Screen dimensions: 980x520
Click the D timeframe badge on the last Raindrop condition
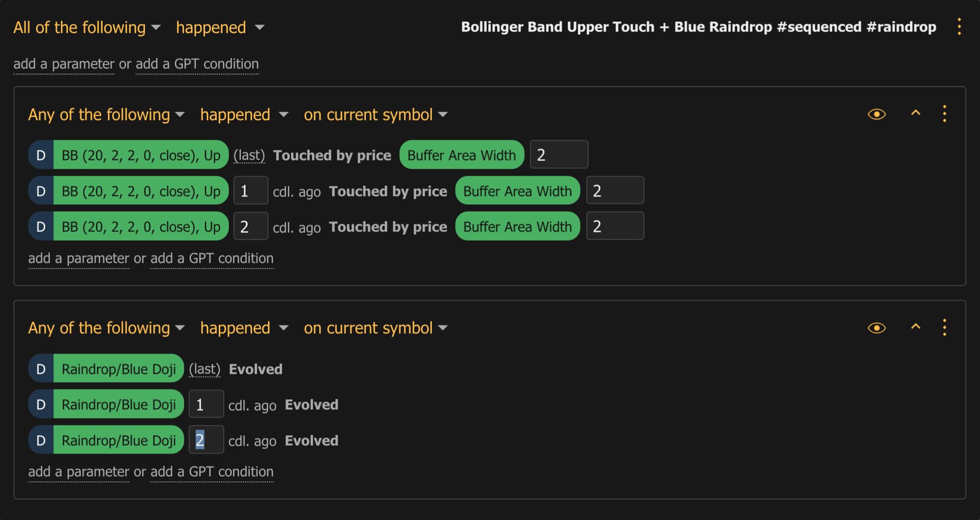pyautogui.click(x=41, y=440)
